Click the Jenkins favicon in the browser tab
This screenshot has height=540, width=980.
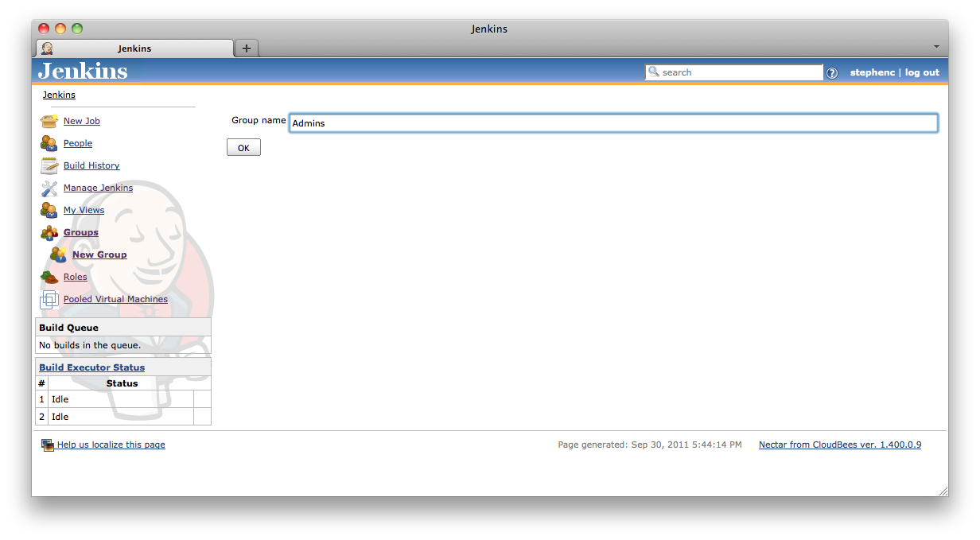click(x=47, y=49)
